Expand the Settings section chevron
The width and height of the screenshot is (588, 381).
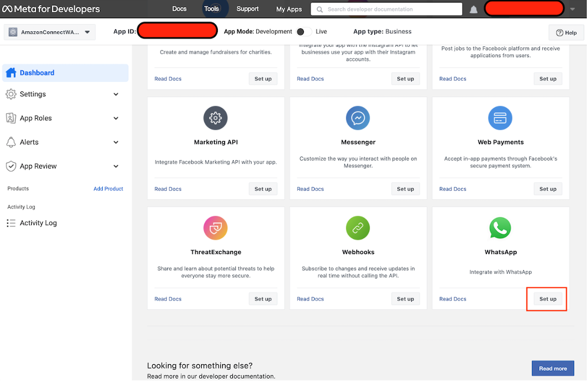pyautogui.click(x=116, y=94)
